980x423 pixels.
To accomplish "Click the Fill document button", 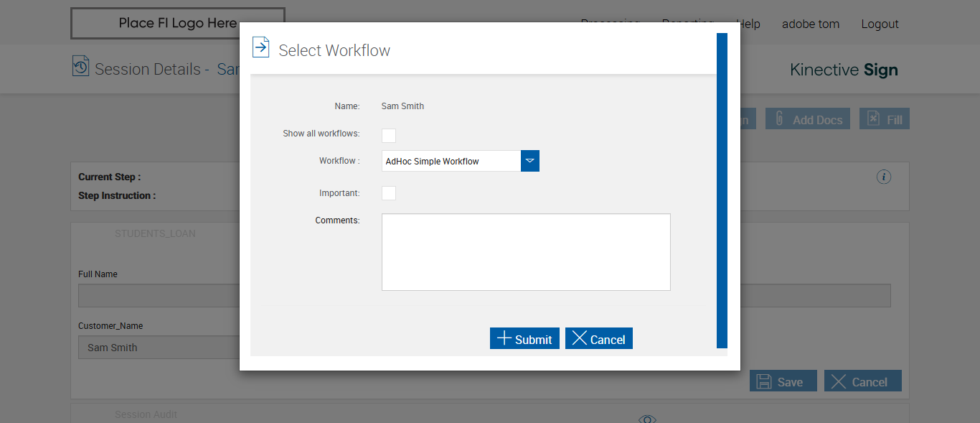I will (x=884, y=119).
